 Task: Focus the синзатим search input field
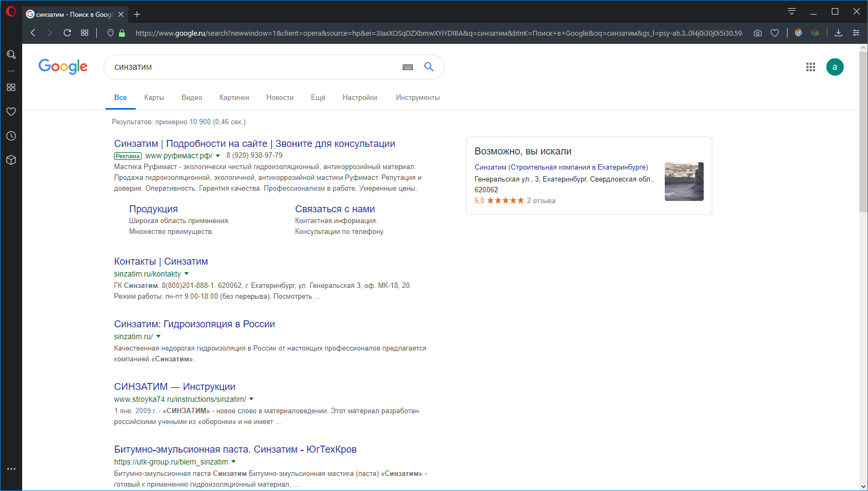[x=254, y=67]
